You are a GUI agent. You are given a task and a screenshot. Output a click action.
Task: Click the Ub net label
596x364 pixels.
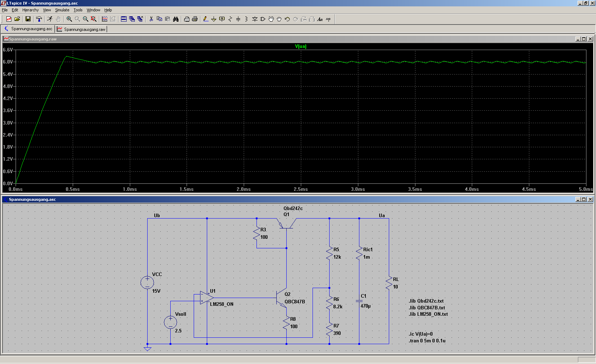pyautogui.click(x=157, y=215)
